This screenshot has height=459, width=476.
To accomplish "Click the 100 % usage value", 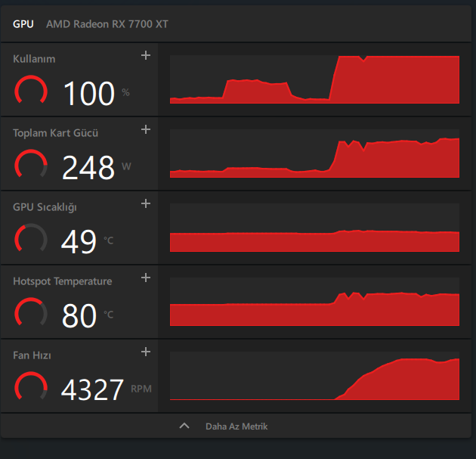I will pyautogui.click(x=96, y=93).
